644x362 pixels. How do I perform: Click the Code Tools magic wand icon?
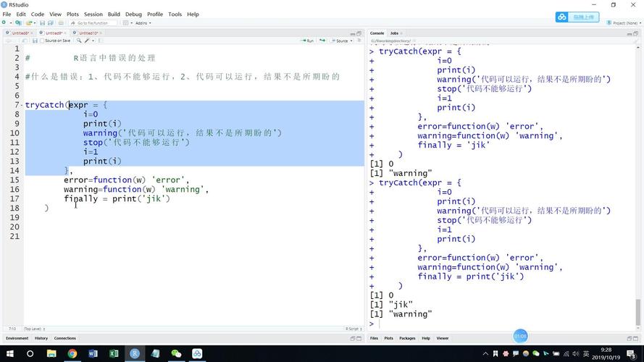(87, 41)
